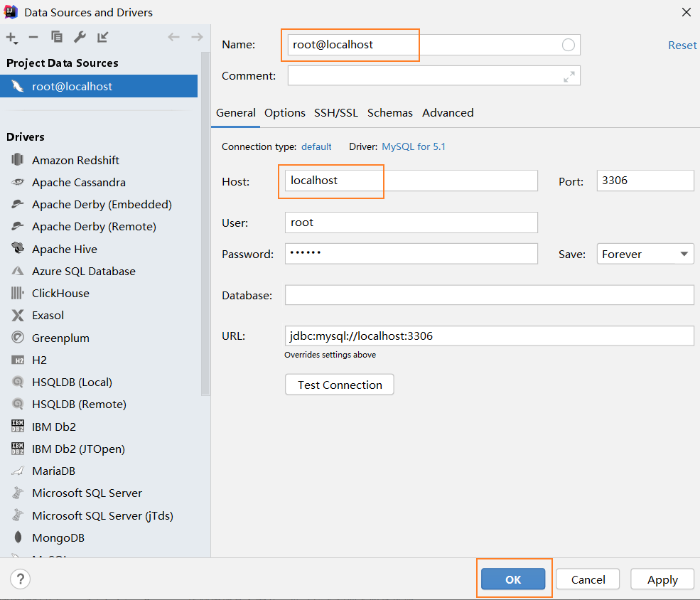The image size is (700, 600).
Task: Click the Amazon Redshift icon
Action: tap(17, 159)
